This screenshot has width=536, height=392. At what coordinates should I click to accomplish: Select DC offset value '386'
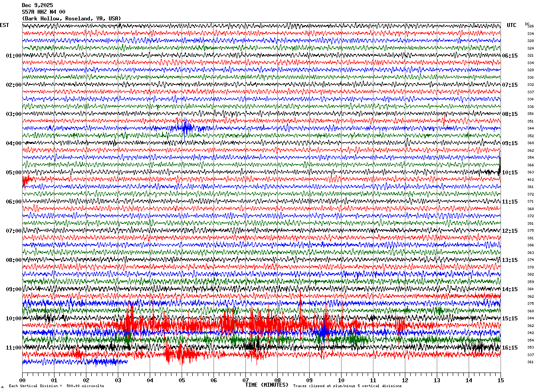(x=530, y=246)
